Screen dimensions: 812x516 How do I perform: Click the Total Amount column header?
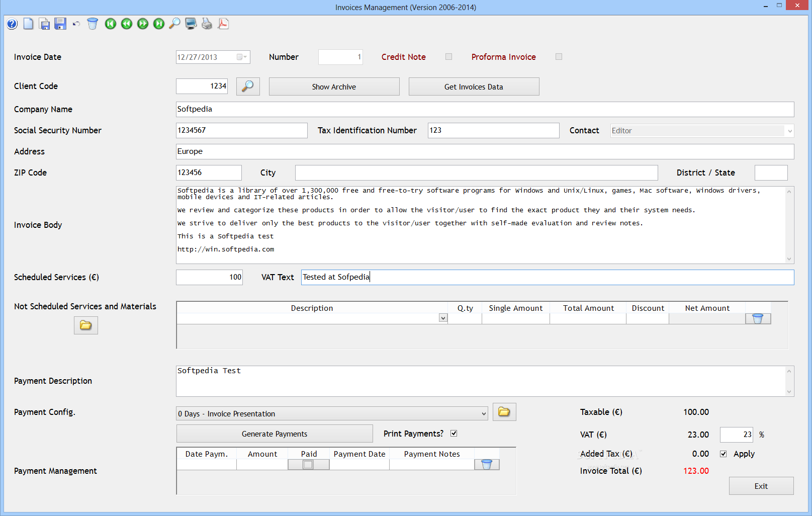pos(588,308)
